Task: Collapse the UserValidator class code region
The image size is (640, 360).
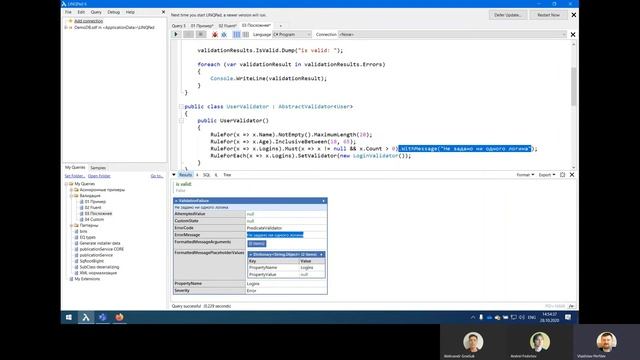Action: tap(181, 107)
